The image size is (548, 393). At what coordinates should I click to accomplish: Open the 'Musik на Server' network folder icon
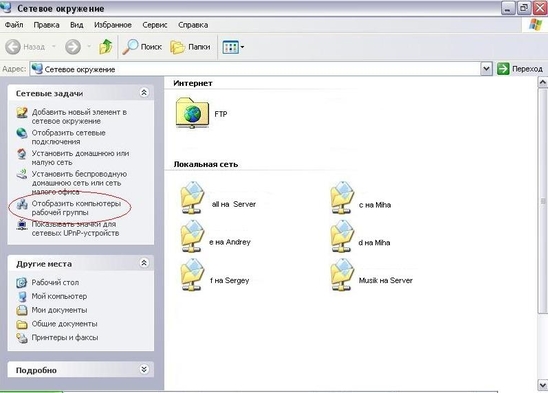tap(342, 274)
